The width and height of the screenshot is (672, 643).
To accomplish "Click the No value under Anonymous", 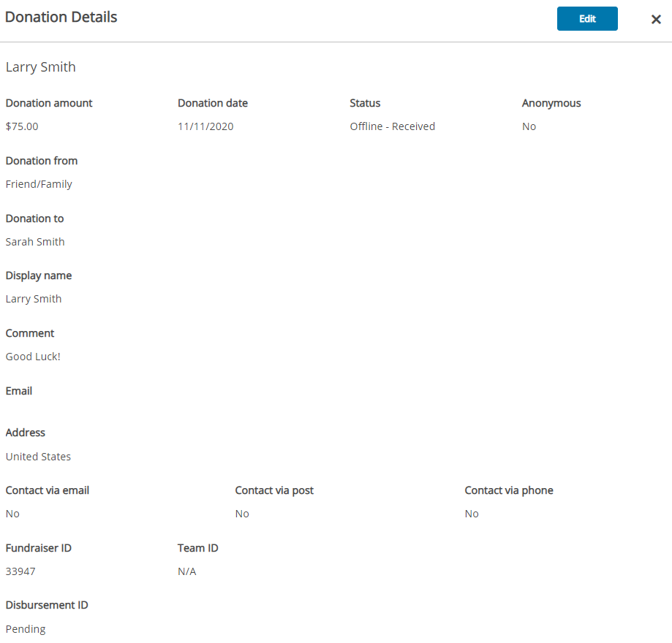I will (529, 126).
